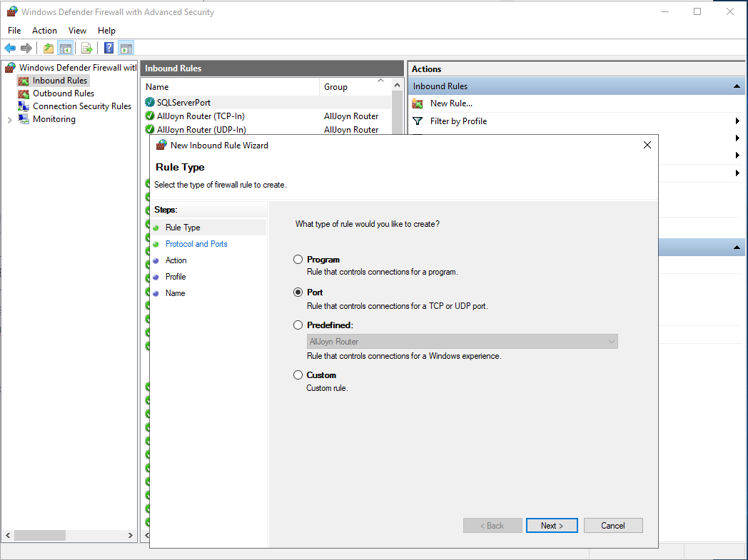Select Connection Security Rules in the tree

(82, 106)
